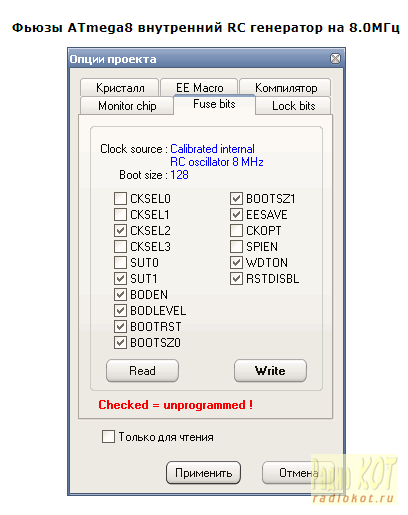Enable the SUT0 checkbox
The height and width of the screenshot is (515, 408).
120,262
